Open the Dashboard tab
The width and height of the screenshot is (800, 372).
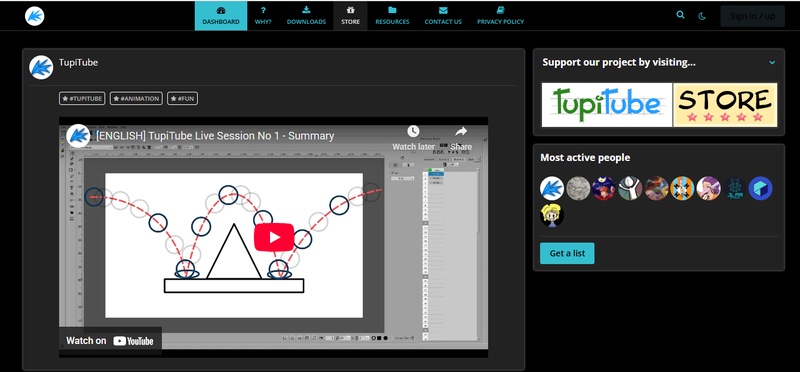[221, 16]
